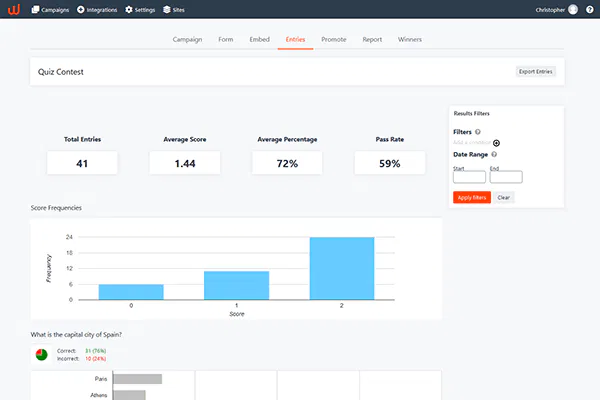Viewport: 600px width, 400px height.
Task: Switch to the Report tab
Action: pos(372,39)
